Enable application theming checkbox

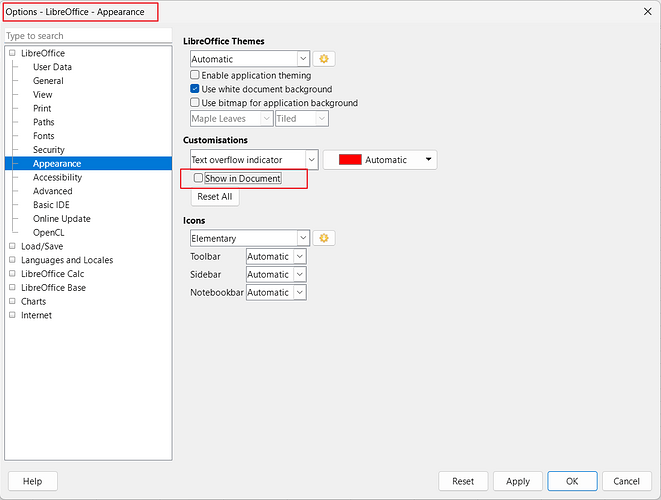(x=196, y=75)
